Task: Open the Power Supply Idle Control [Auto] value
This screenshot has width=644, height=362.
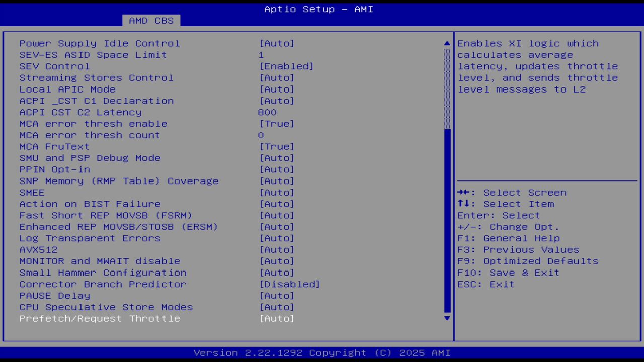Action: (x=277, y=43)
